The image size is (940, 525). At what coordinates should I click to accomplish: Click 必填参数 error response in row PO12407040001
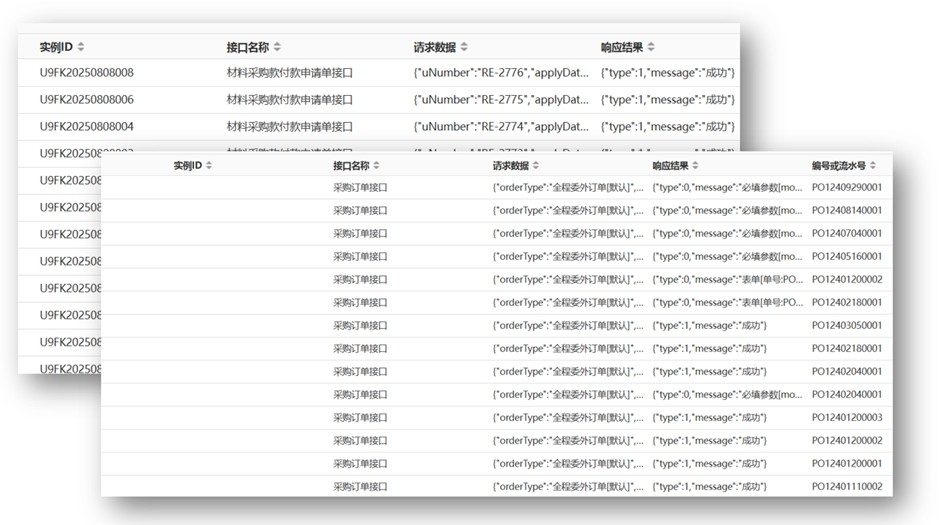pyautogui.click(x=727, y=233)
